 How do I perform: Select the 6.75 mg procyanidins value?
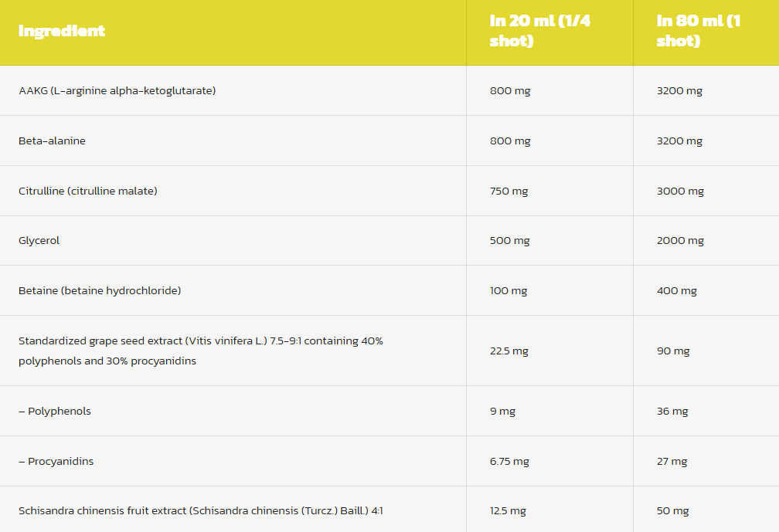click(x=509, y=461)
